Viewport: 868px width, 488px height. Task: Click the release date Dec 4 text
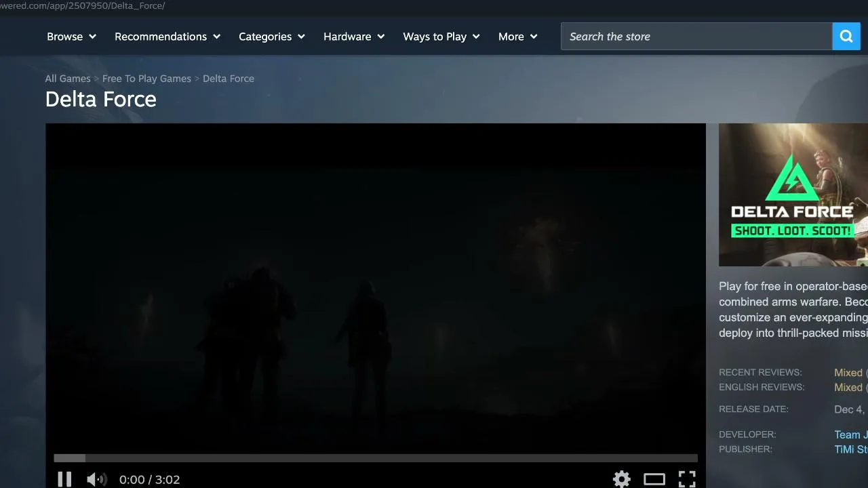point(850,409)
